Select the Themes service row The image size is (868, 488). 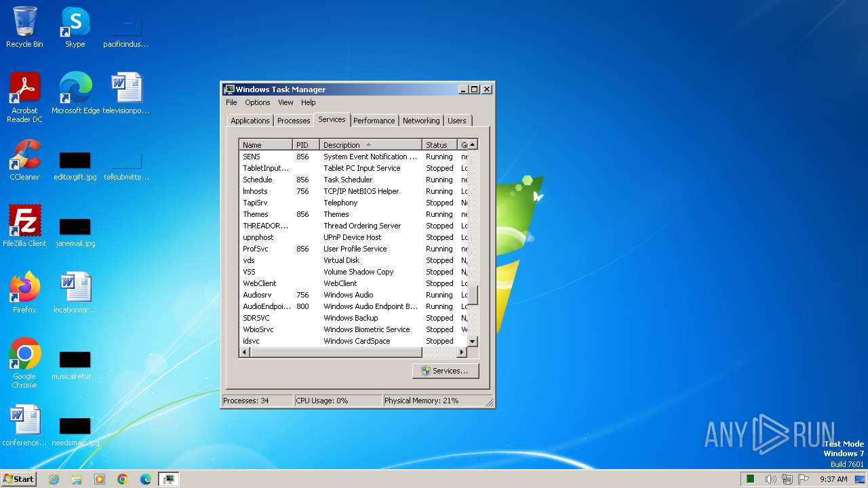pos(353,214)
